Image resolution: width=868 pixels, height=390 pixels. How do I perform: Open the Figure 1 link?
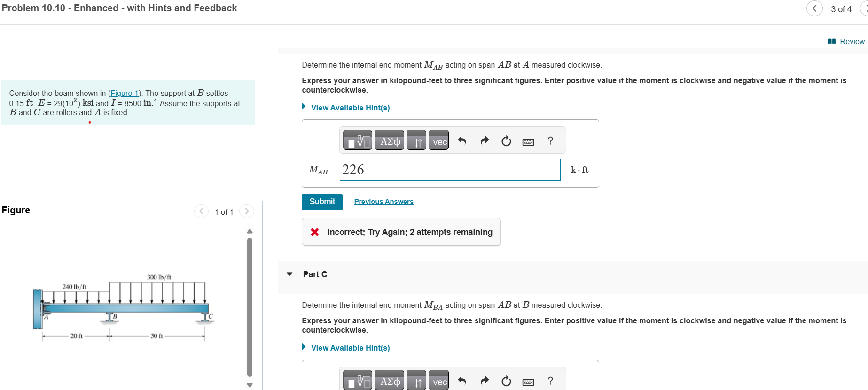(125, 93)
